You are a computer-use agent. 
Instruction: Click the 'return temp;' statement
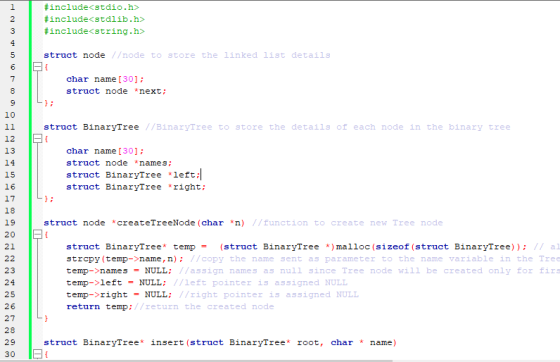(x=99, y=306)
